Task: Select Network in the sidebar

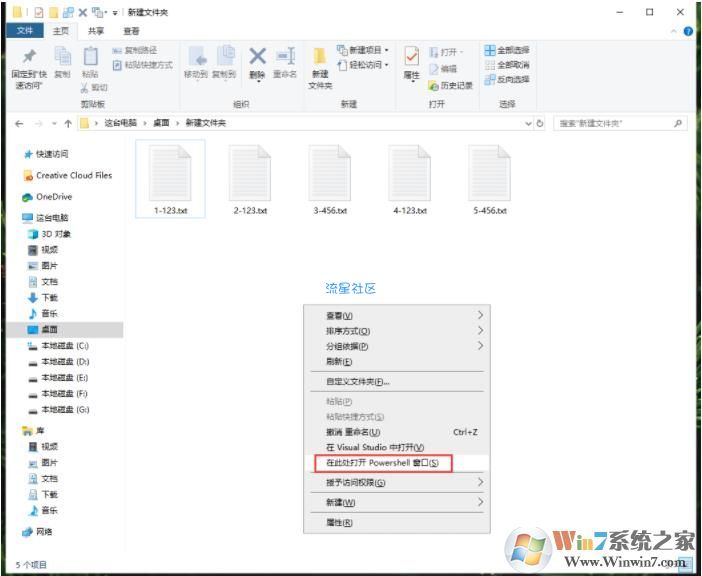Action: 38,532
